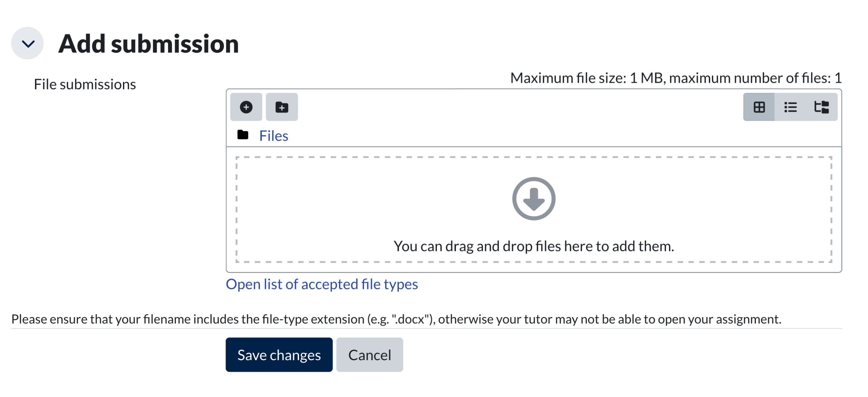
Task: Switch file manager to icons grid view
Action: pyautogui.click(x=759, y=107)
